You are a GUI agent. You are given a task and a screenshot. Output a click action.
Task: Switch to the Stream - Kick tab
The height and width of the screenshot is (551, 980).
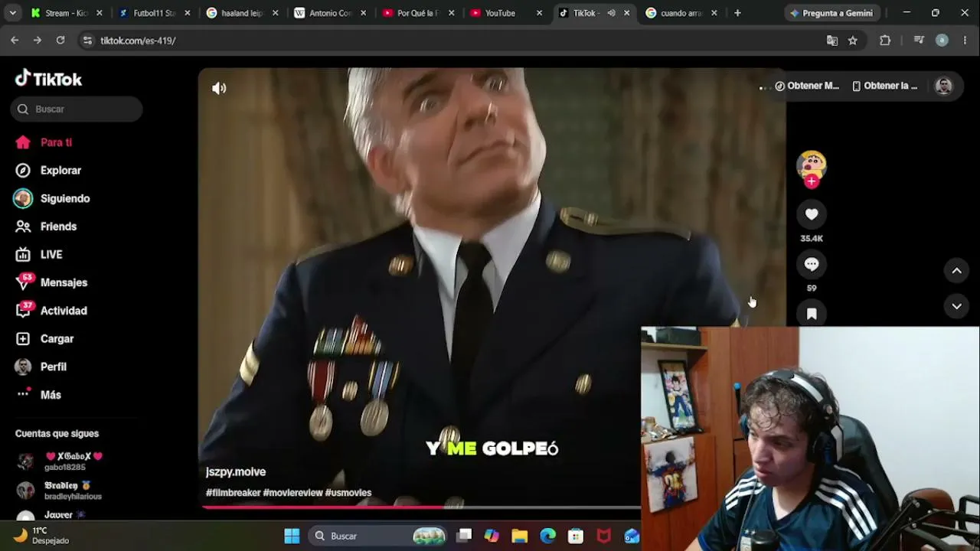67,13
